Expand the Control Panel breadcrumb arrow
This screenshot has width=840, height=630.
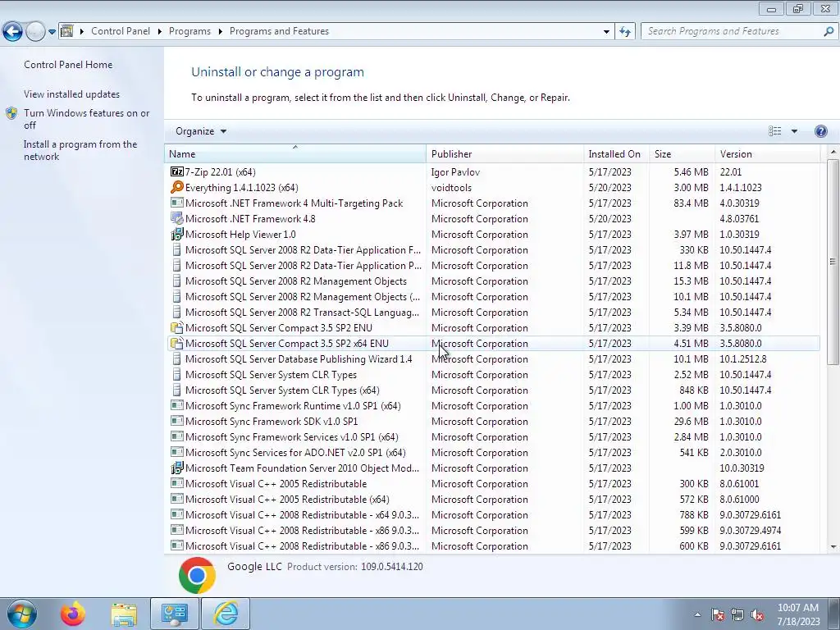click(160, 32)
